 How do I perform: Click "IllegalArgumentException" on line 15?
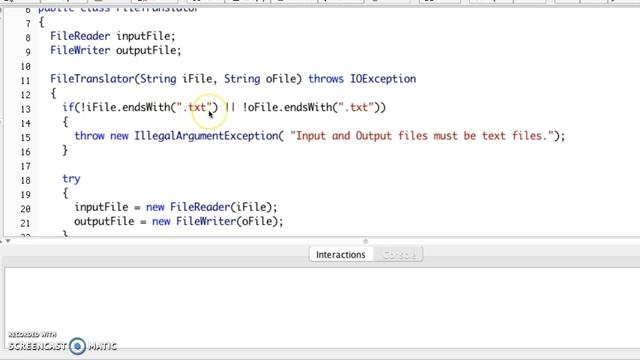[x=206, y=136]
